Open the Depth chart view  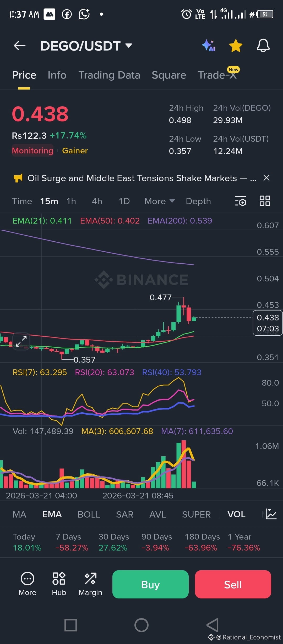click(198, 201)
